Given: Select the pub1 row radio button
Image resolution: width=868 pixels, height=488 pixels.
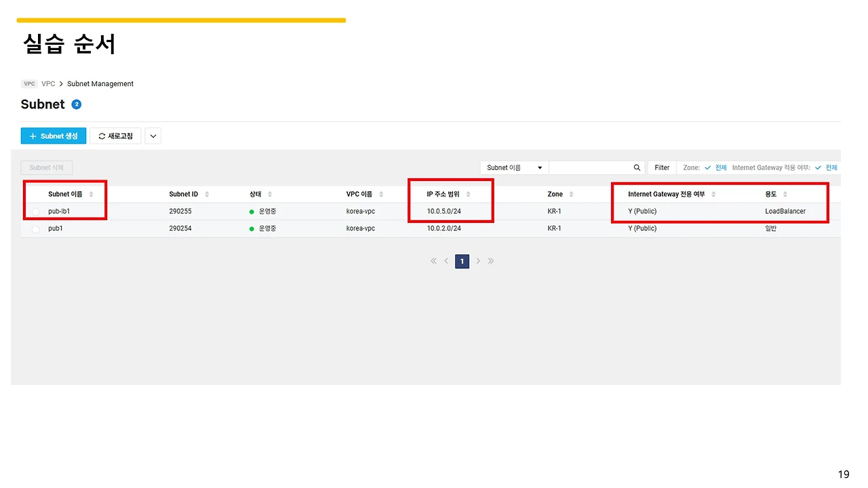Looking at the screenshot, I should [35, 229].
